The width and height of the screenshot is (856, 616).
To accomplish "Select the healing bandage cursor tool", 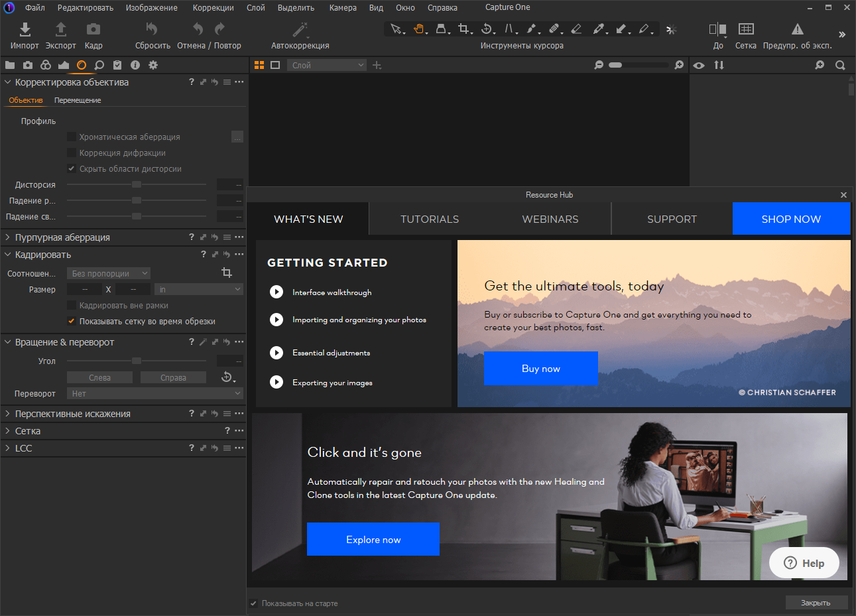I will click(554, 29).
